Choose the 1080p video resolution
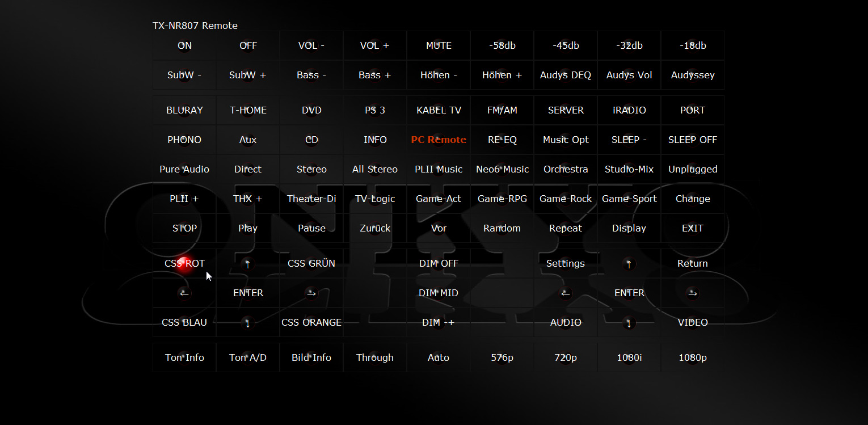This screenshot has height=425, width=868. (693, 357)
